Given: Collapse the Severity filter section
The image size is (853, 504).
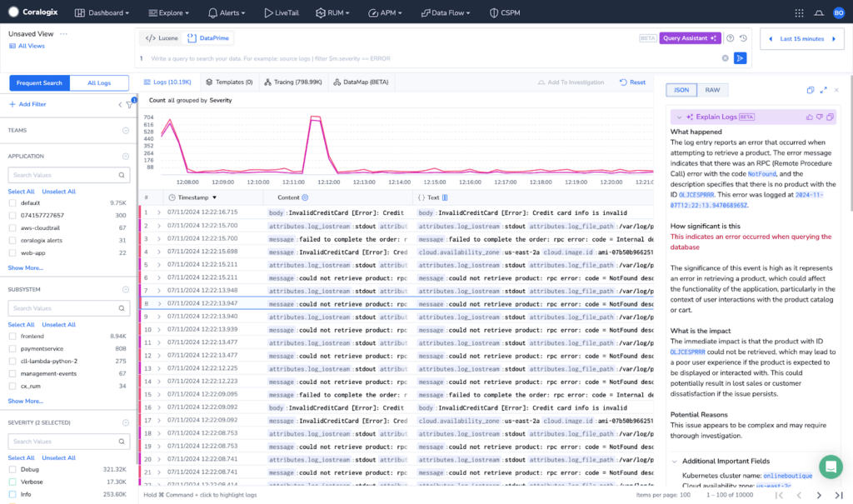Looking at the screenshot, I should (x=126, y=423).
